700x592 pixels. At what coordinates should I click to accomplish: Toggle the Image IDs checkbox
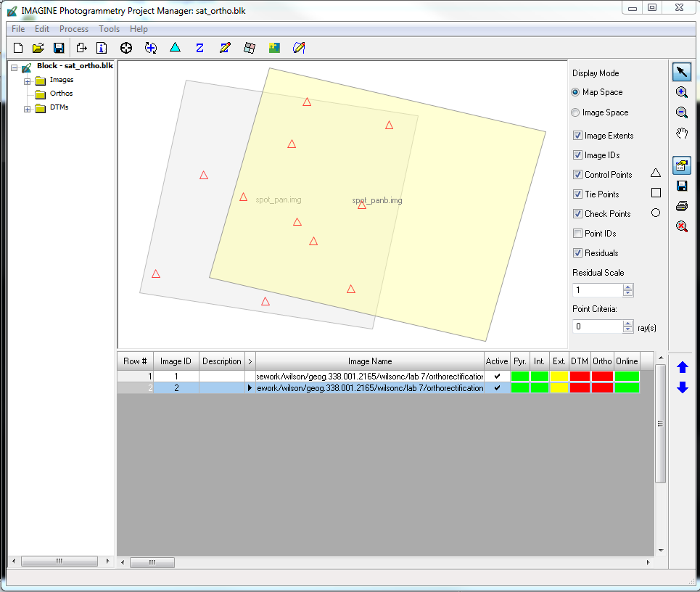[x=577, y=155]
